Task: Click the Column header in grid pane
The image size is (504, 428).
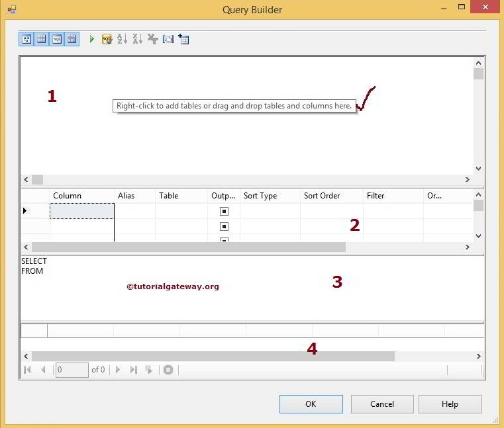Action: 82,196
